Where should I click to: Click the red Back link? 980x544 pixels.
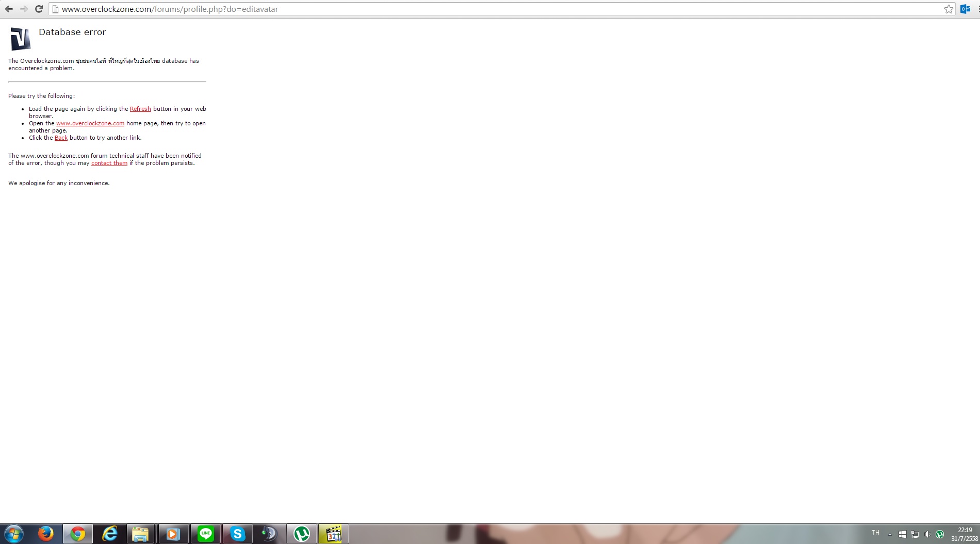pyautogui.click(x=61, y=138)
